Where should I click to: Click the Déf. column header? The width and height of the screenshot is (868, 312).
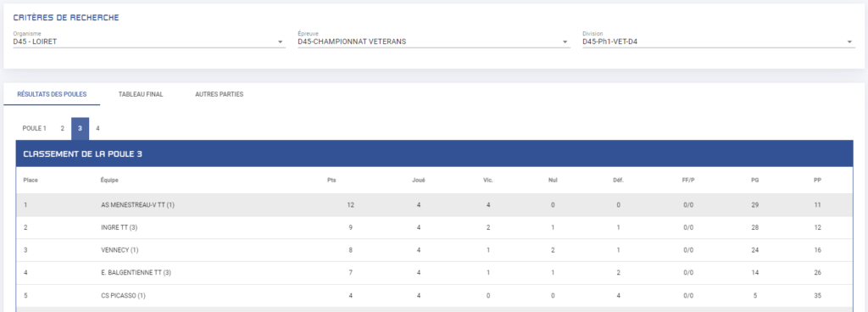618,181
